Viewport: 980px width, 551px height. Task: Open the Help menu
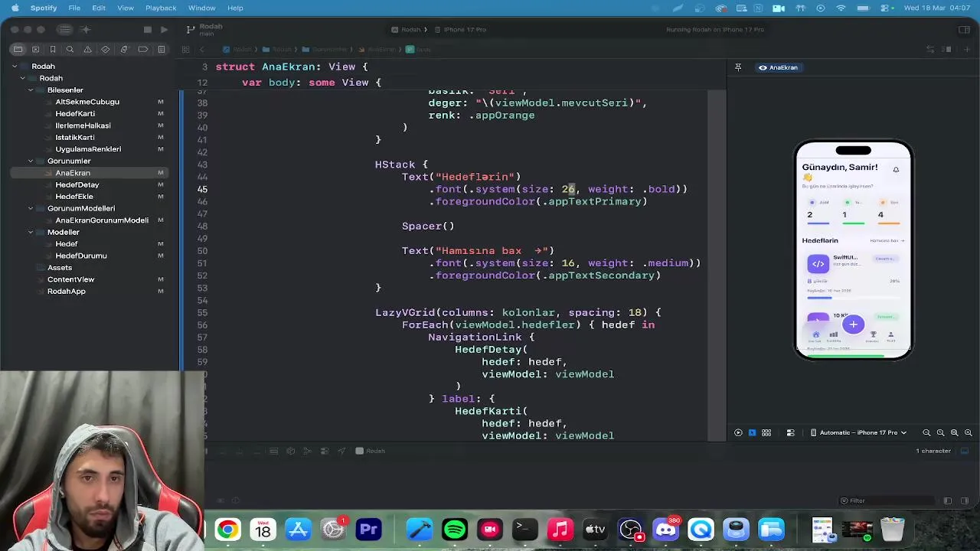click(235, 8)
